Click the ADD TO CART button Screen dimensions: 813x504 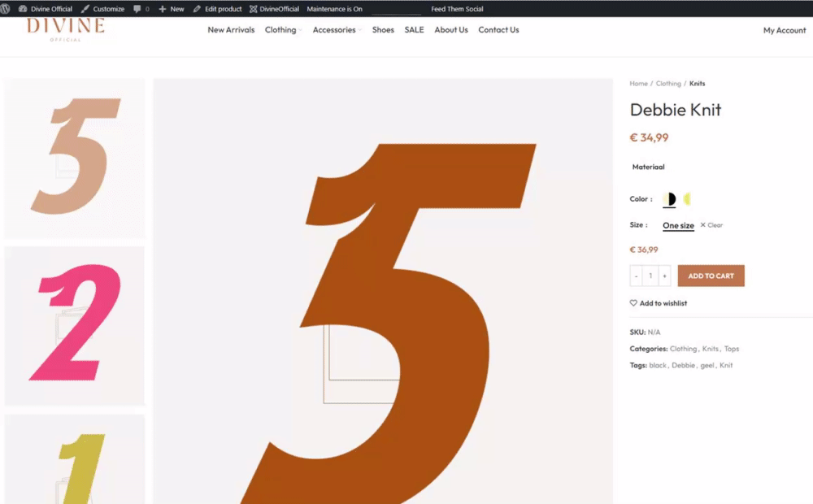(711, 276)
